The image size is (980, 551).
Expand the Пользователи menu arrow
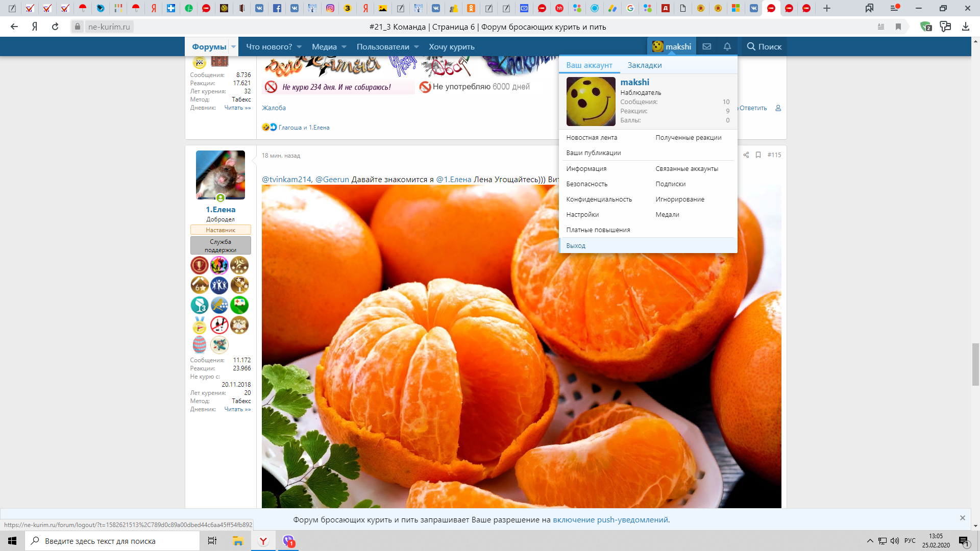416,46
